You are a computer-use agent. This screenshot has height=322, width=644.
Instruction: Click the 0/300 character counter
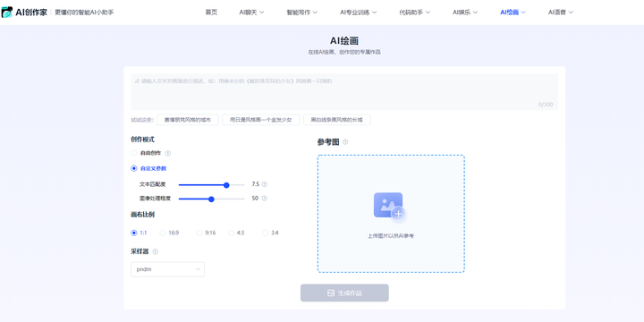pyautogui.click(x=546, y=105)
